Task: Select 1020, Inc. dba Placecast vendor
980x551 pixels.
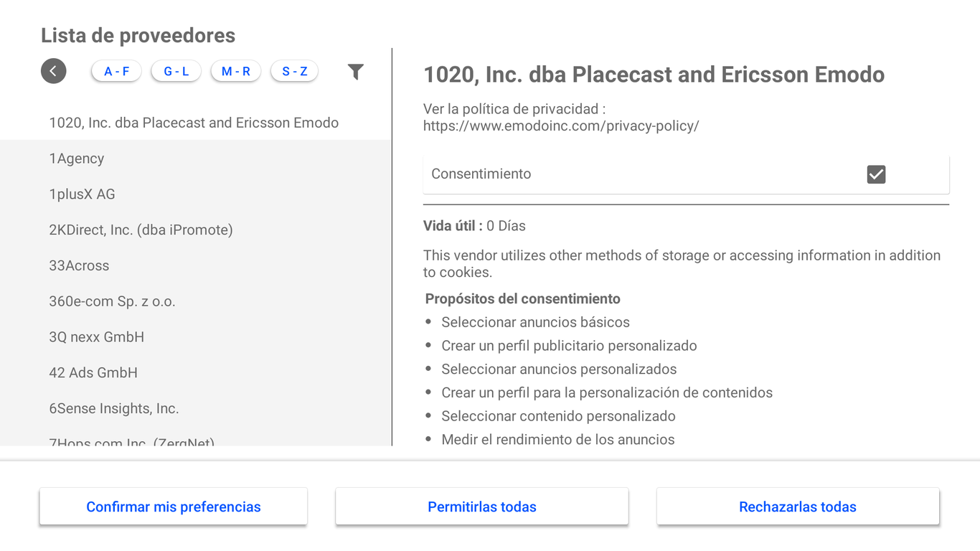Action: pos(194,123)
